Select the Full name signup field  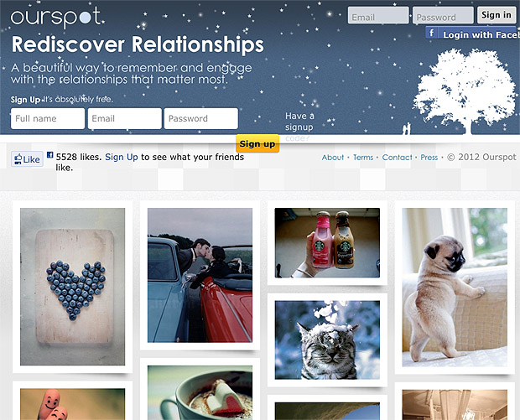coord(48,118)
